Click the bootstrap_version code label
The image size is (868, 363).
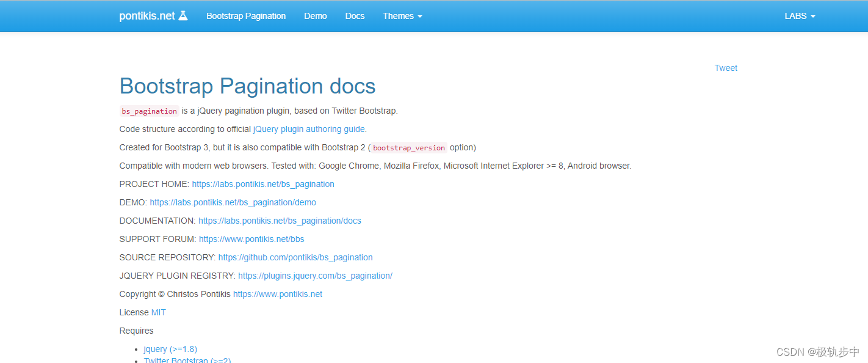tap(409, 148)
